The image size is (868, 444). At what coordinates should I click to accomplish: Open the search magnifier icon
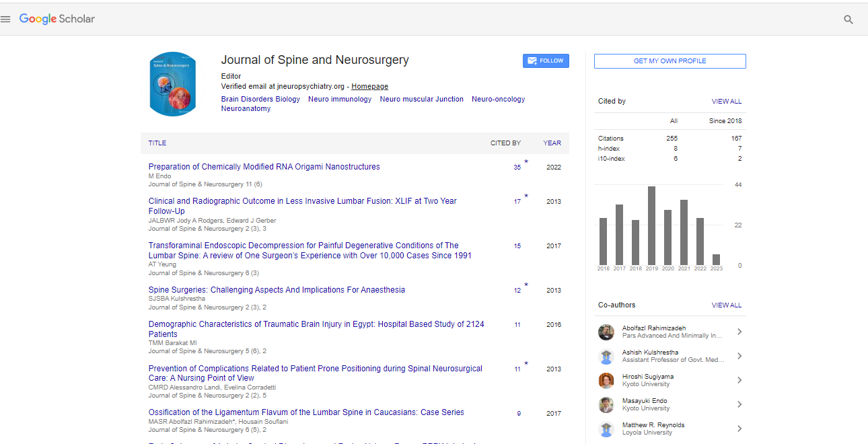[x=848, y=20]
